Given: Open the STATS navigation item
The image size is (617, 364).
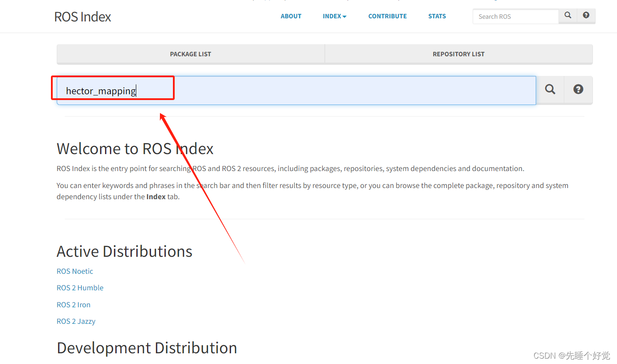Looking at the screenshot, I should click(x=437, y=16).
